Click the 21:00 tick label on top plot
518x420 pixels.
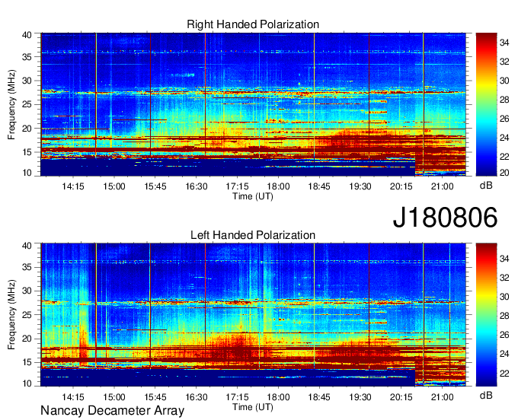(x=442, y=186)
